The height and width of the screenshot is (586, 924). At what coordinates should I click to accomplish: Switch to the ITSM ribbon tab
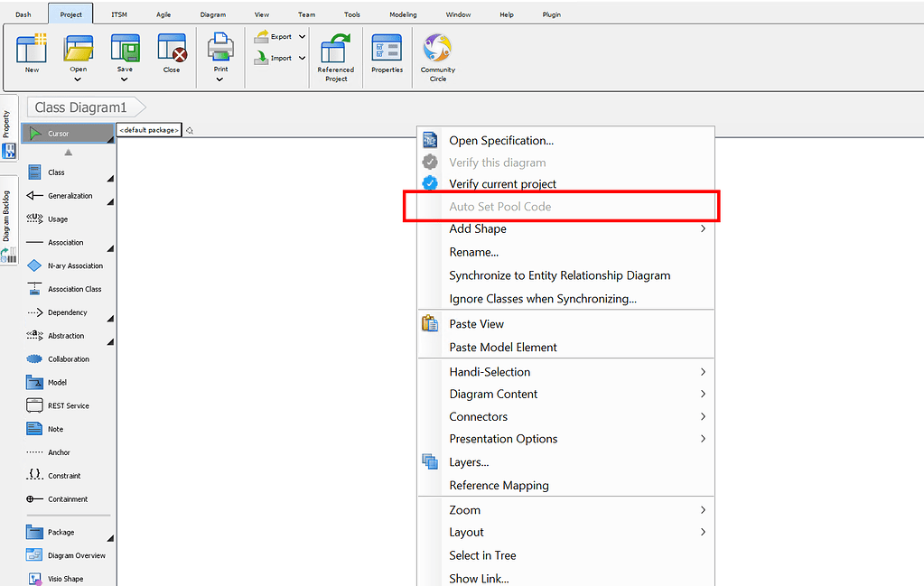point(118,14)
